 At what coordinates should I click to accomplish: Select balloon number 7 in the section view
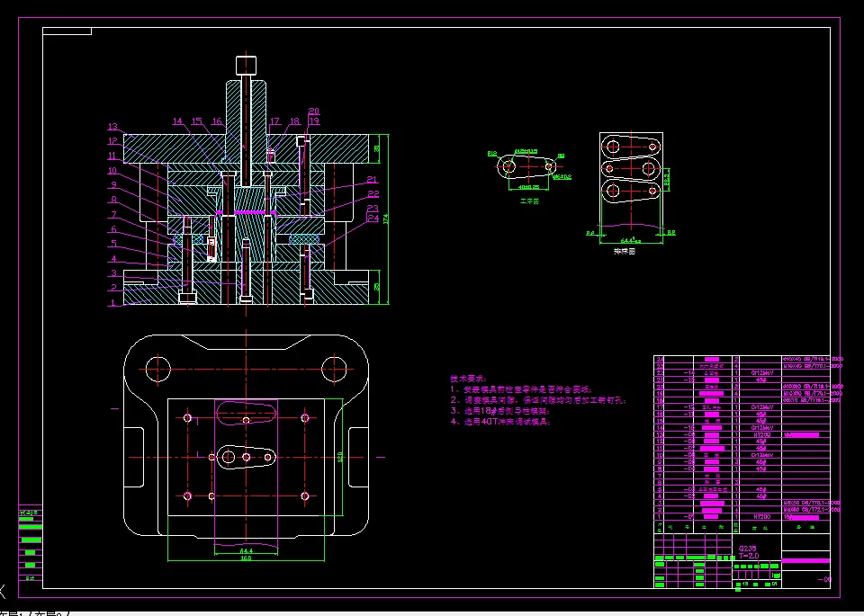(113, 215)
